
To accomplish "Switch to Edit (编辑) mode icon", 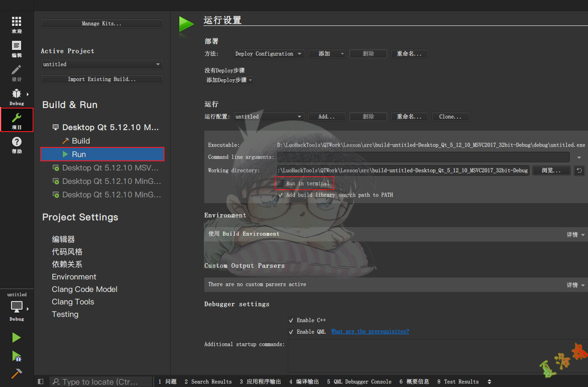I will pos(17,48).
